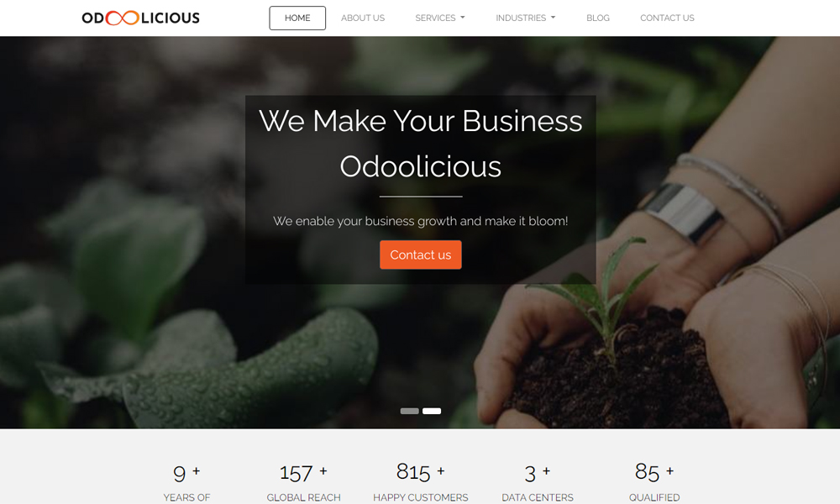This screenshot has width=840, height=504.
Task: Expand the Services dropdown menu
Action: click(440, 18)
